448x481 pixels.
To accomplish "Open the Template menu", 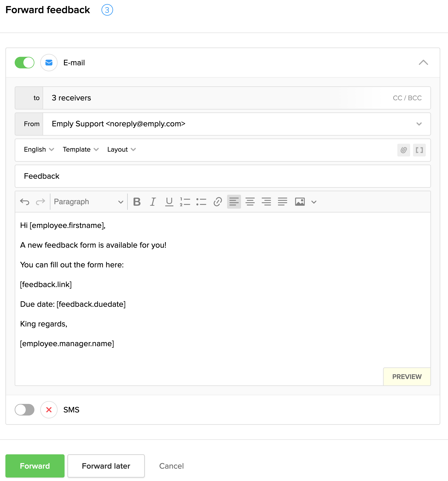I will 81,150.
